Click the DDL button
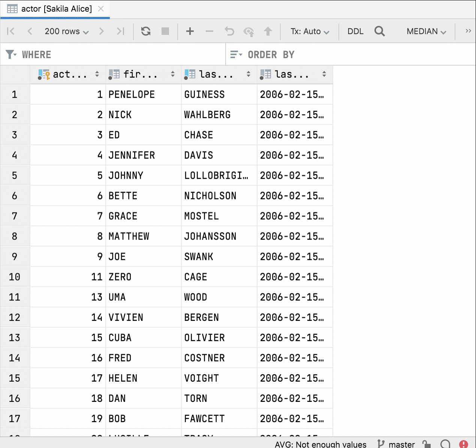 coord(355,31)
